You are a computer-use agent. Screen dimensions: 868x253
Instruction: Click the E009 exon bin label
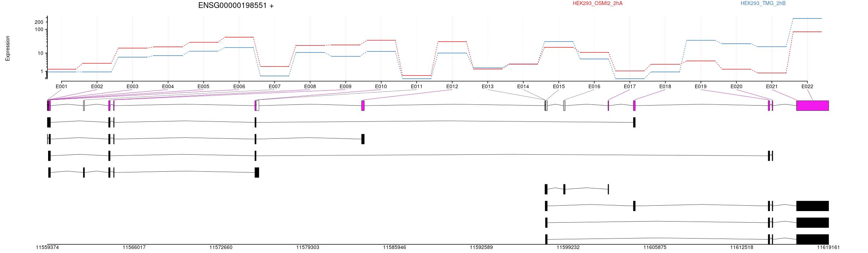click(x=345, y=86)
